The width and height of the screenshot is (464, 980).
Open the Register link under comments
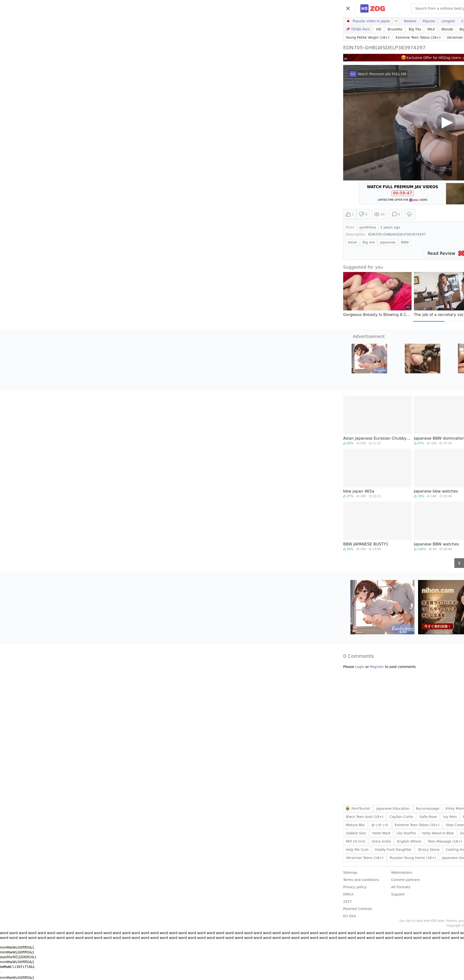tap(377, 666)
